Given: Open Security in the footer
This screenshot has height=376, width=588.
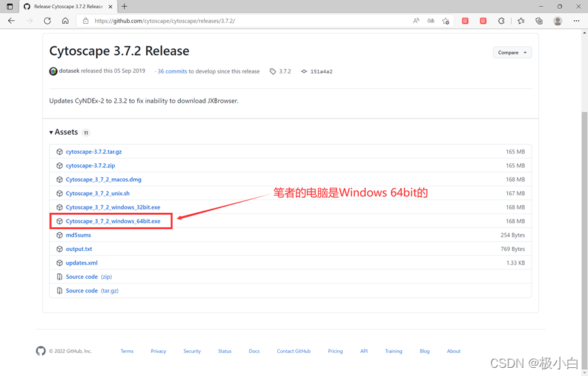Looking at the screenshot, I should pyautogui.click(x=192, y=352).
